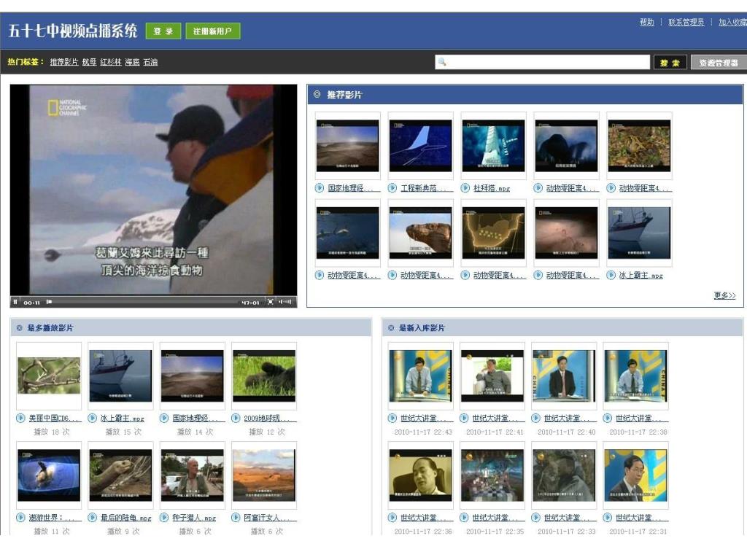Click play icon of 世纪大讲堂 dated 22:36
The width and height of the screenshot is (747, 560).
[x=392, y=517]
